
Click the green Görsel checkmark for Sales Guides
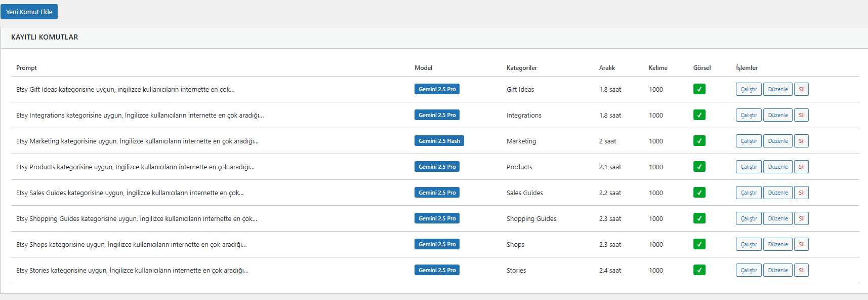pyautogui.click(x=699, y=193)
